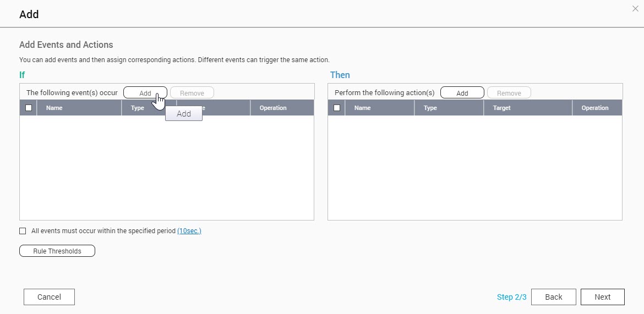Click the Operation column header in the If table
Image resolution: width=644 pixels, height=314 pixels.
[273, 108]
